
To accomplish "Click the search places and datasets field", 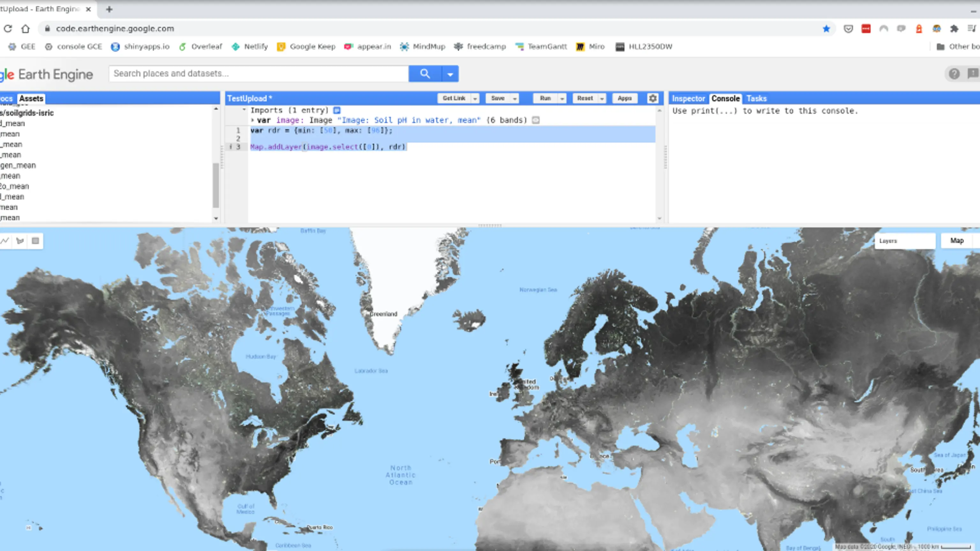I will point(259,74).
